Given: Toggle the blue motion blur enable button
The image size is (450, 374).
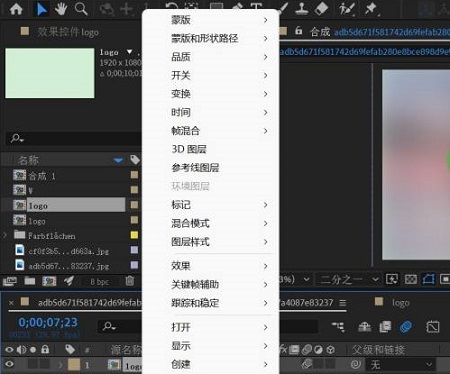Looking at the screenshot, I should [x=405, y=327].
